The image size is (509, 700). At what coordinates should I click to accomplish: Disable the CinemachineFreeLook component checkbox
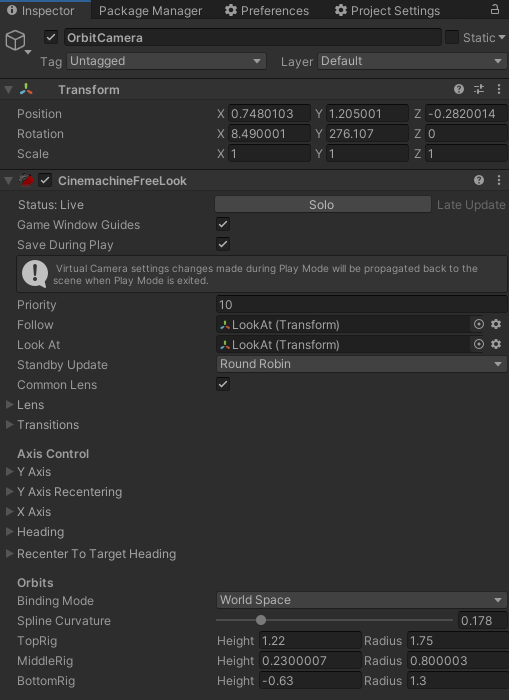45,180
